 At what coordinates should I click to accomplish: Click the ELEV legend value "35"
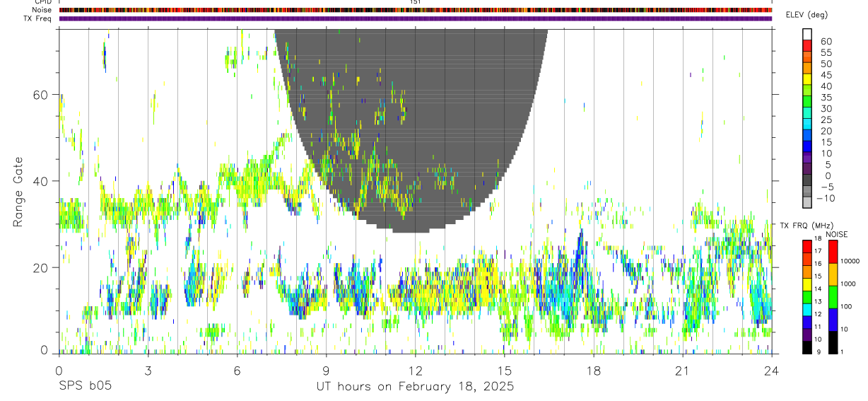(x=826, y=98)
